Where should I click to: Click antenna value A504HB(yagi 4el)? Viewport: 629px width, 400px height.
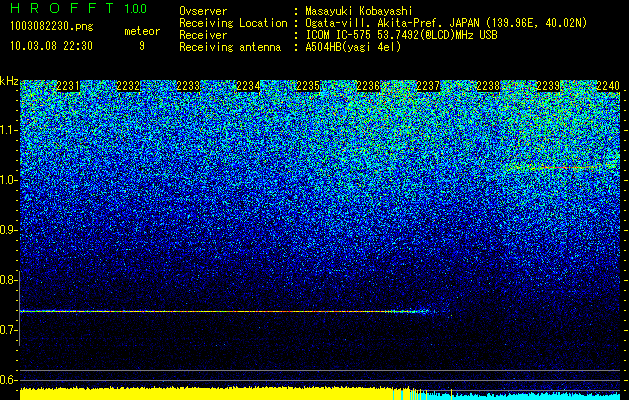click(x=353, y=47)
